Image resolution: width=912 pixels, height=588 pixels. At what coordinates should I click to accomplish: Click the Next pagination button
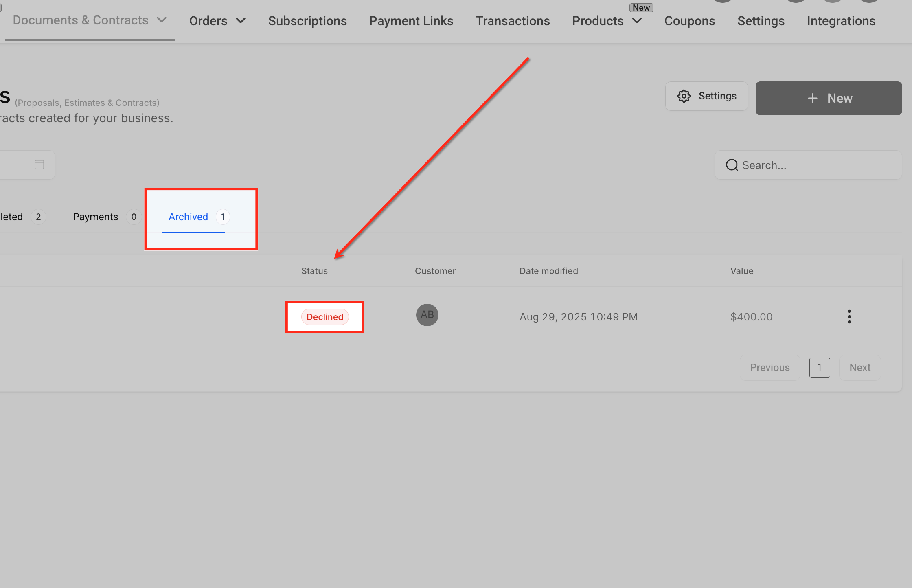(x=860, y=367)
